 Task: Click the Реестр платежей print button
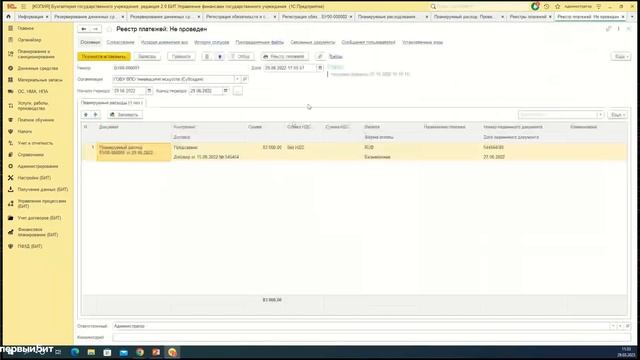point(284,56)
